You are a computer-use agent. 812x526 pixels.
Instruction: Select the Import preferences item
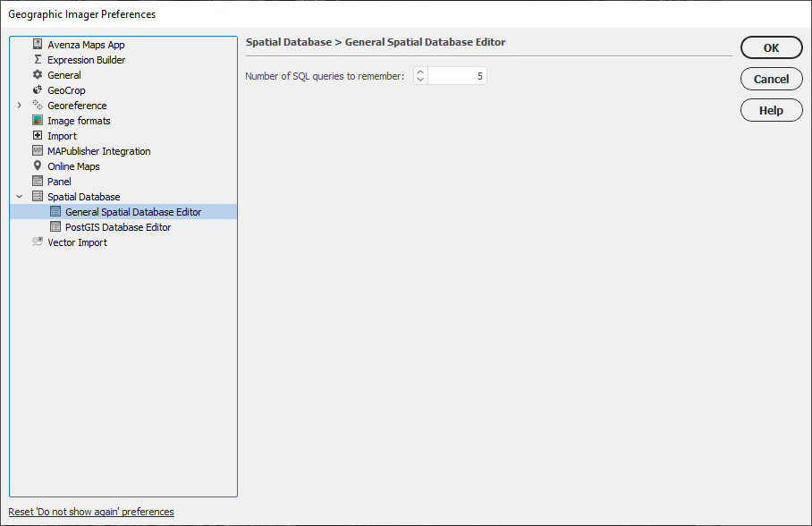[x=62, y=136]
